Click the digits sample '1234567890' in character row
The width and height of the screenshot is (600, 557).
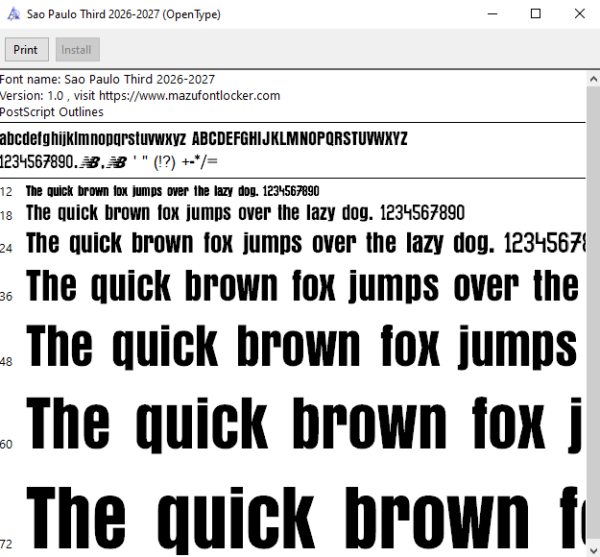coord(37,162)
